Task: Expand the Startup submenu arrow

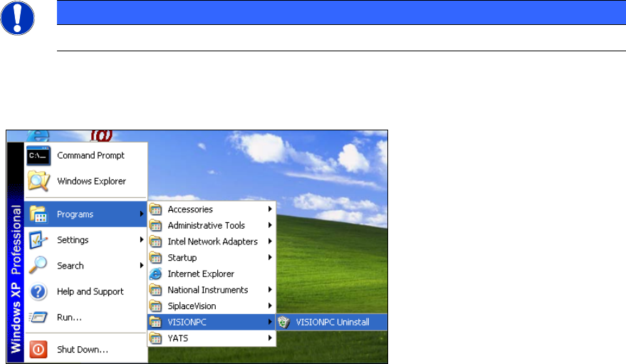Action: 270,257
